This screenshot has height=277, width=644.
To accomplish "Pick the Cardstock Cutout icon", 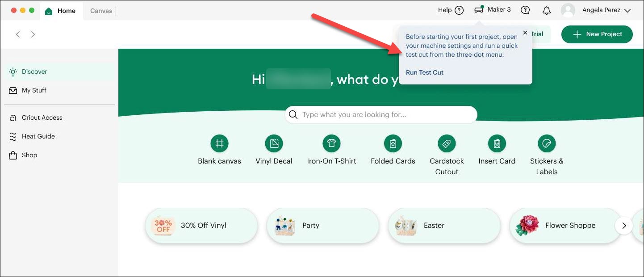I will click(x=446, y=143).
